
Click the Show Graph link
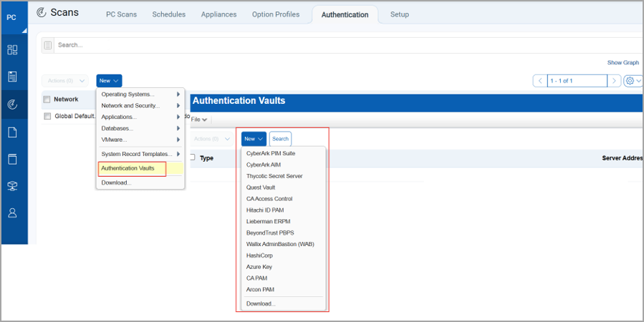click(623, 63)
